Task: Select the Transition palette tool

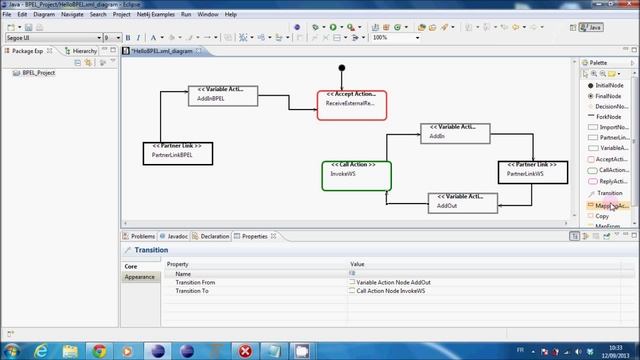Action: [x=605, y=193]
